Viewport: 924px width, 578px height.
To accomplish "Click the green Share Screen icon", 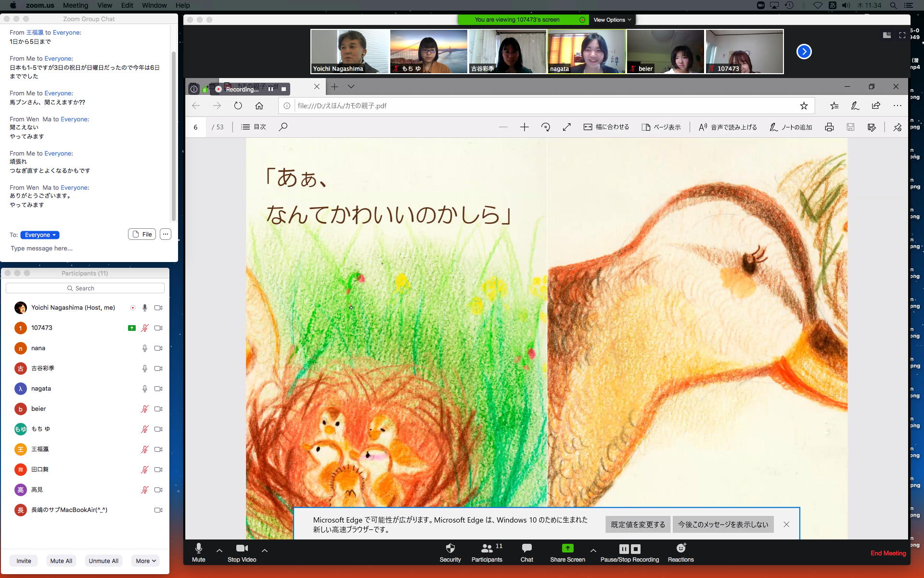I will click(x=567, y=548).
